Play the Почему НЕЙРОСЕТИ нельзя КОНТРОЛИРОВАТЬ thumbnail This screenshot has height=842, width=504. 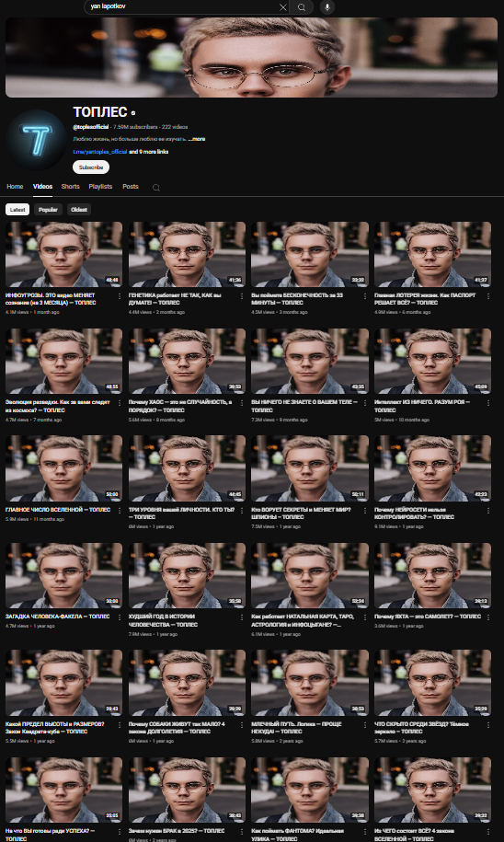coord(432,468)
